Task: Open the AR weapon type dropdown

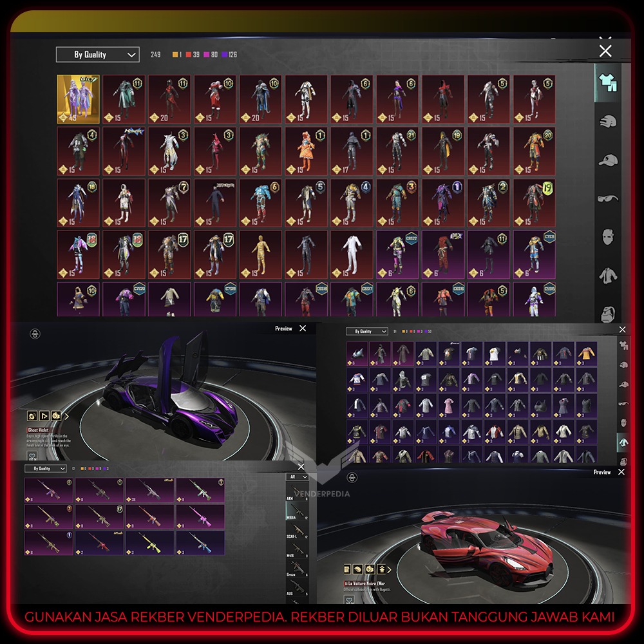Action: pyautogui.click(x=297, y=477)
